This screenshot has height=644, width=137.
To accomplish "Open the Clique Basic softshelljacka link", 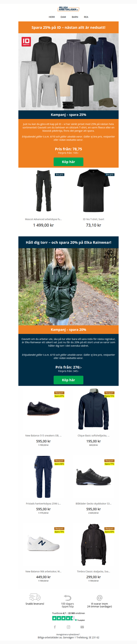I will click(94, 436).
